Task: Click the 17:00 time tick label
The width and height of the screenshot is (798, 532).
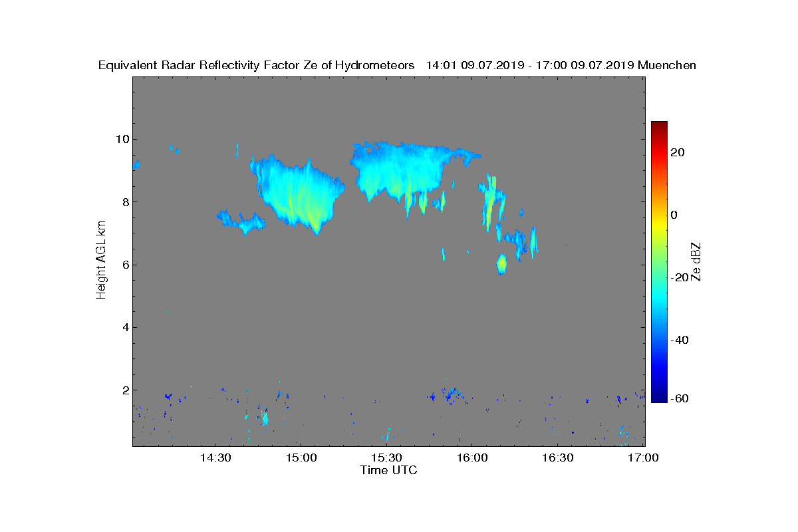Action: click(643, 458)
